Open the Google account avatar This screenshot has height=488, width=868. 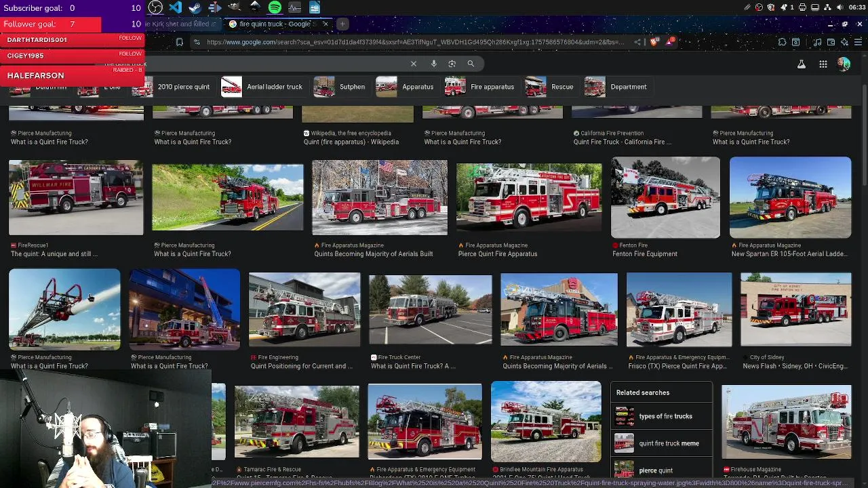point(844,64)
